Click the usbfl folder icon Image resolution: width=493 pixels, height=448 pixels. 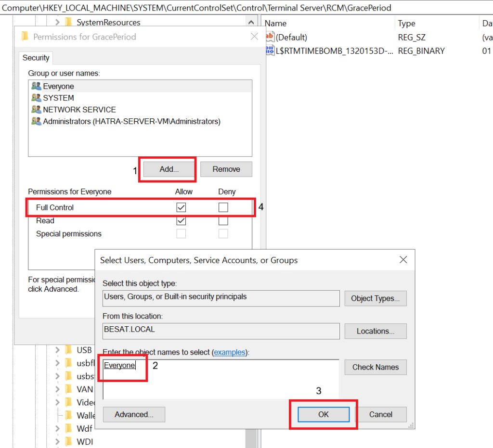(x=68, y=363)
